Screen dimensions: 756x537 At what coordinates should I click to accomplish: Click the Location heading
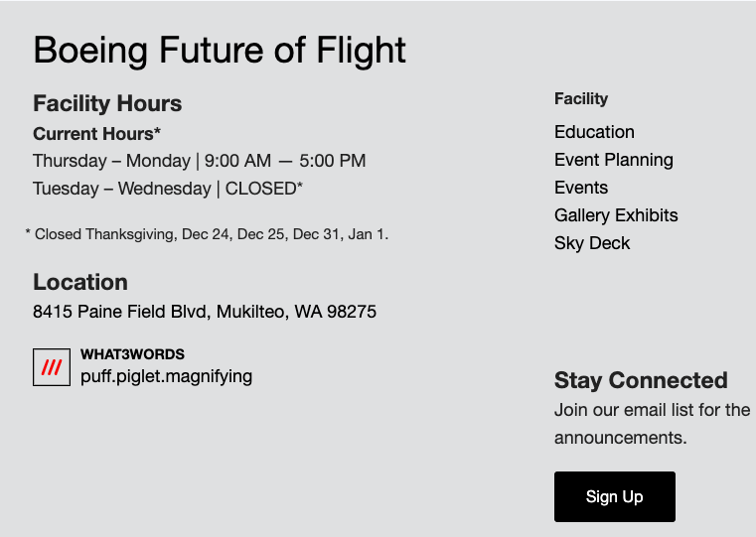(x=80, y=282)
